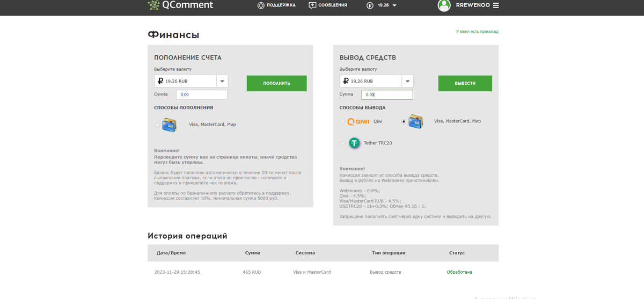
Task: Click the QComment star logo icon
Action: tap(154, 5)
